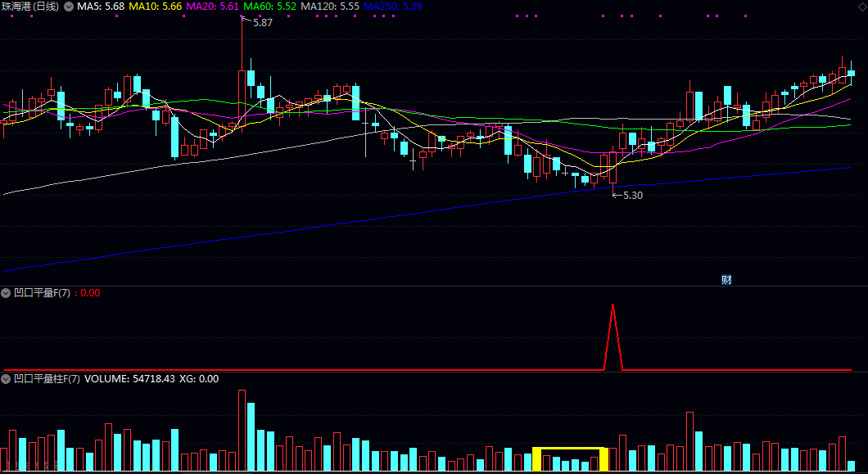Click the tallest red volume bar

(242, 431)
